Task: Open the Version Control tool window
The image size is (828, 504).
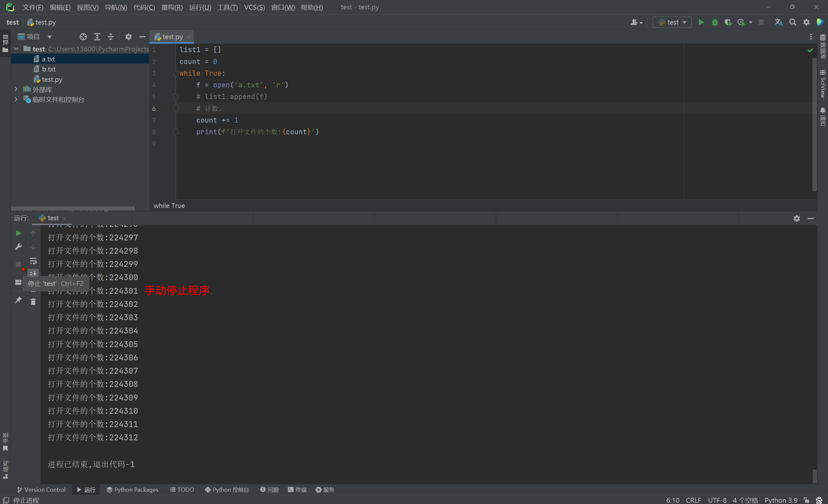Action: click(41, 489)
